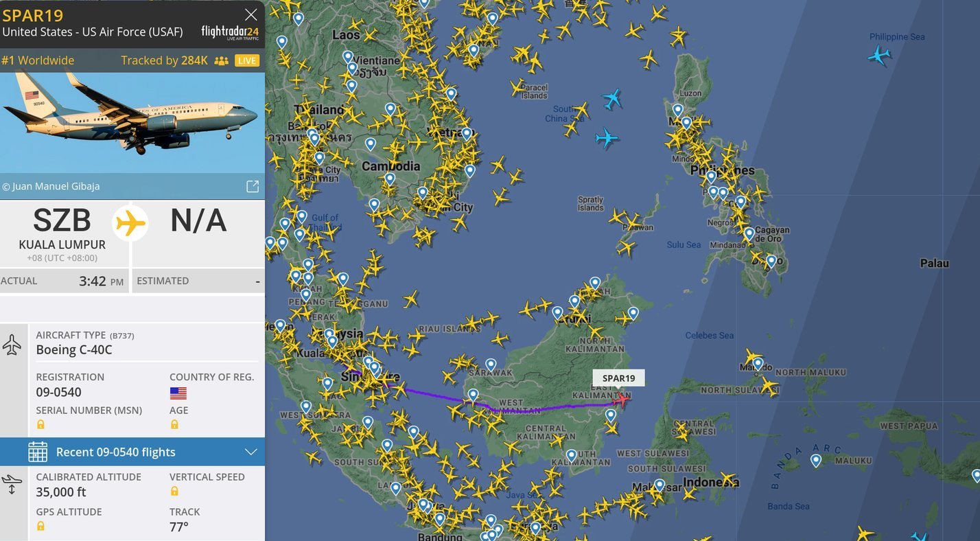Open the Flightradar24 logo link
Screen dimensions: 980x541
(229, 32)
